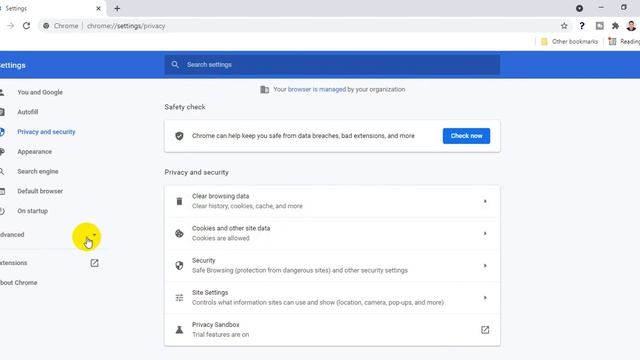Image resolution: width=640 pixels, height=360 pixels.
Task: Open the Other bookmarks folder
Action: (569, 41)
